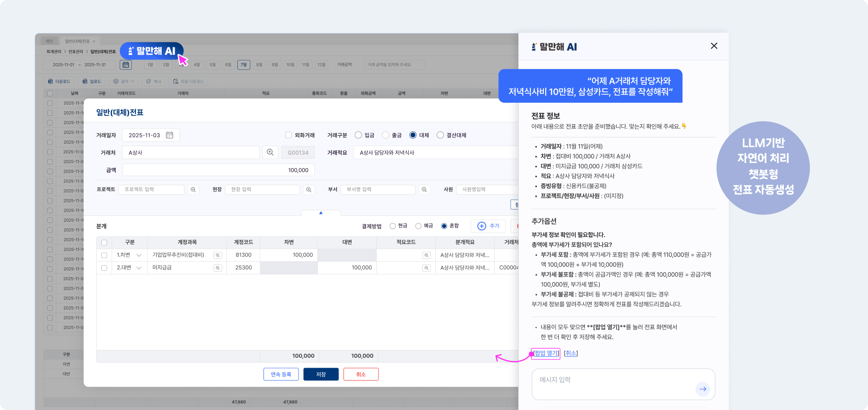Click the 연속 등록 button
This screenshot has width=868, height=410.
tap(281, 374)
